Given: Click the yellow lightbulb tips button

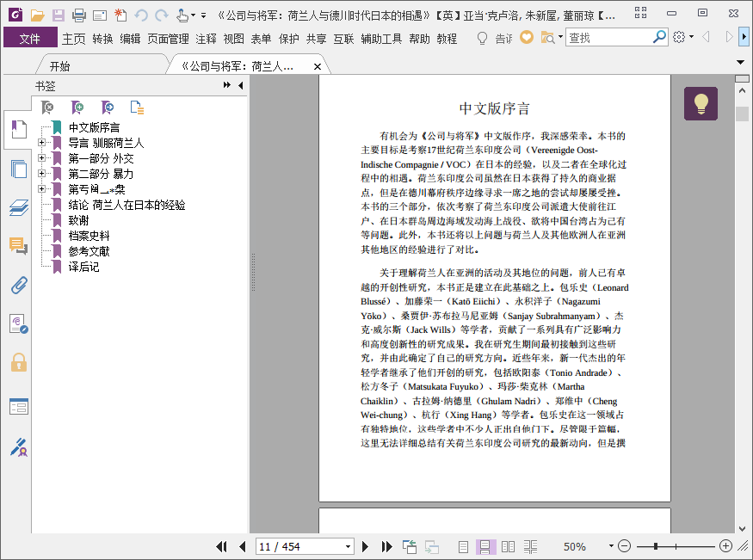Looking at the screenshot, I should point(701,104).
